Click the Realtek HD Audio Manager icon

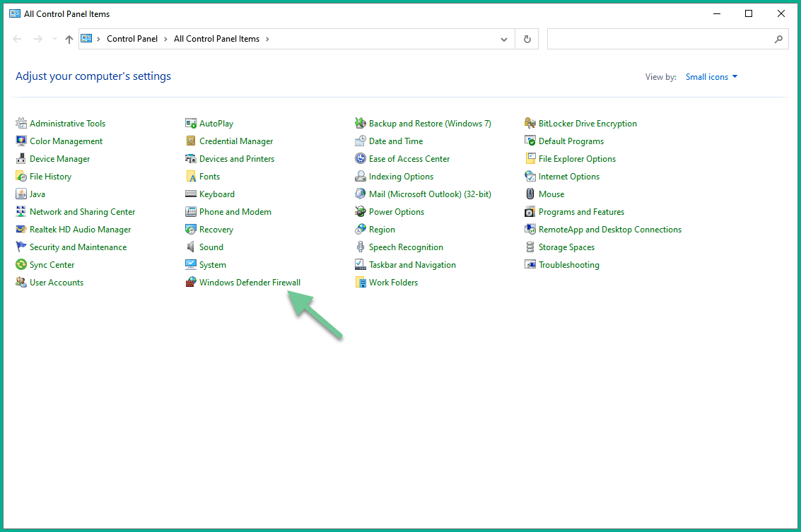tap(21, 230)
